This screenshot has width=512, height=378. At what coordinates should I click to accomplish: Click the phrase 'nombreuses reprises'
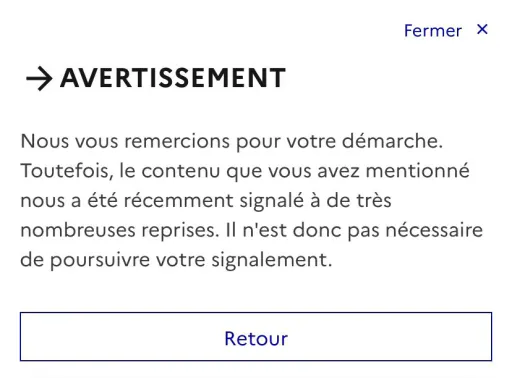click(118, 230)
